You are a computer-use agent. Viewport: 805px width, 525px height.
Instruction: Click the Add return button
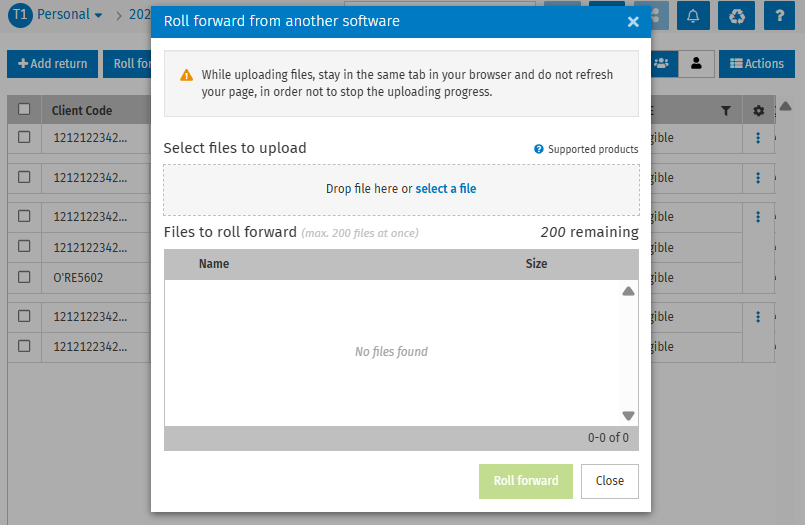(x=52, y=64)
